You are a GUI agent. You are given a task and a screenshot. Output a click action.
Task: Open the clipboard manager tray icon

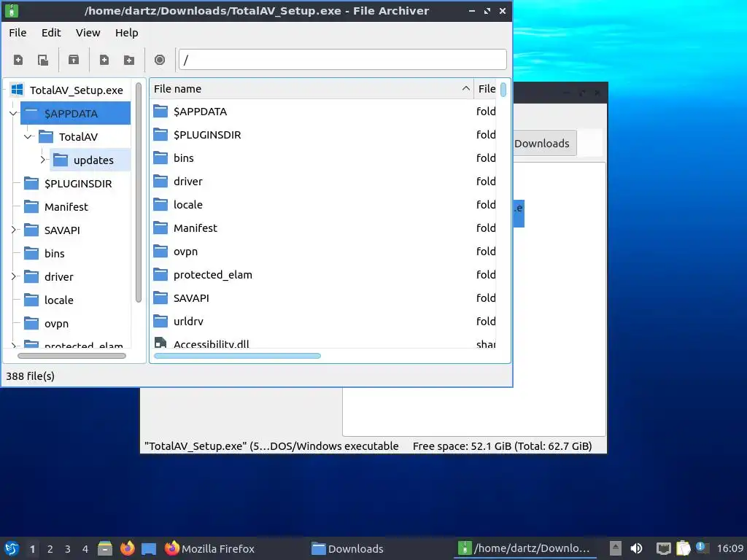pyautogui.click(x=683, y=548)
